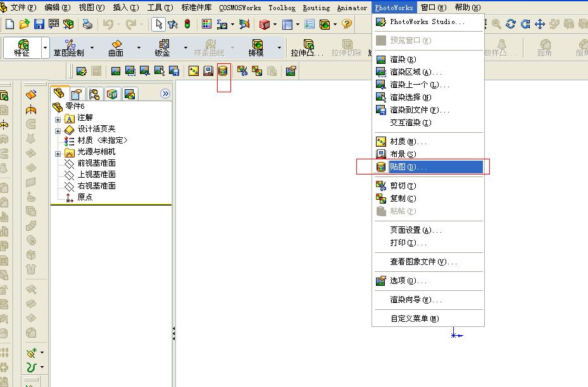Choose 渲染到文件(F)... menu entry
588x387 pixels.
point(428,110)
